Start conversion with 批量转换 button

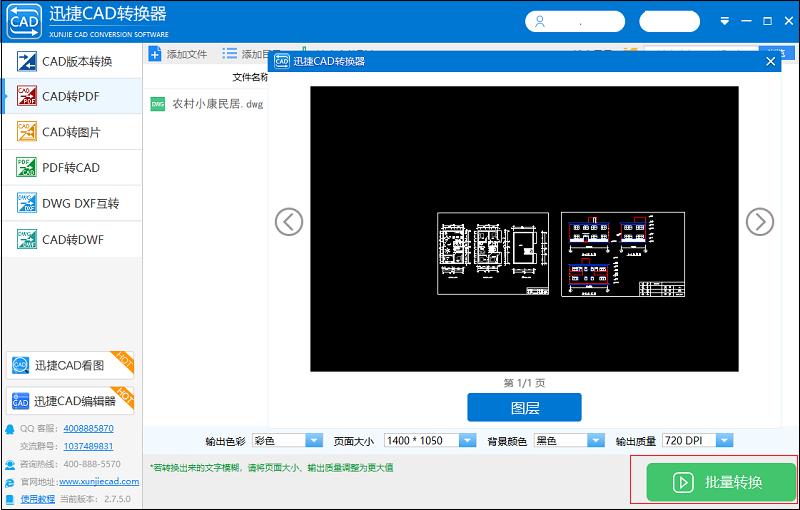pos(721,482)
